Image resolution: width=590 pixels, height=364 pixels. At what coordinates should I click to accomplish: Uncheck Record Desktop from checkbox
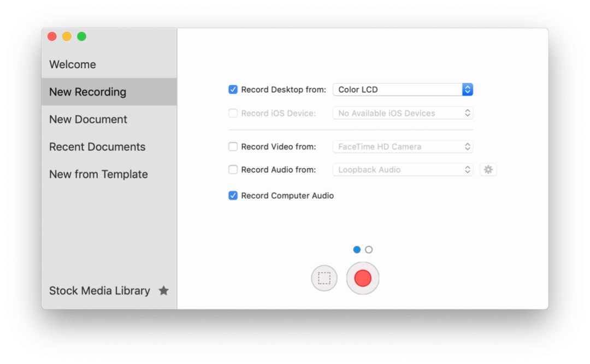[x=233, y=89]
